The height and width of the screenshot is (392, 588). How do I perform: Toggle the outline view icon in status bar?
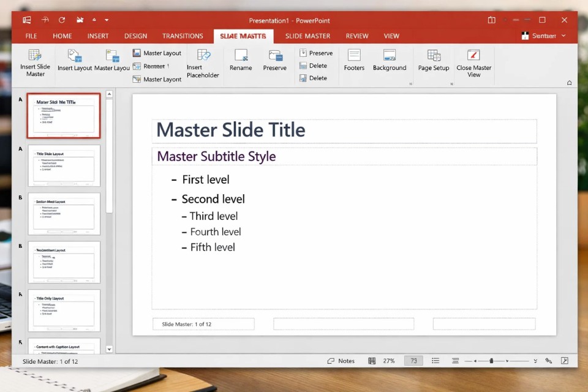pyautogui.click(x=435, y=361)
